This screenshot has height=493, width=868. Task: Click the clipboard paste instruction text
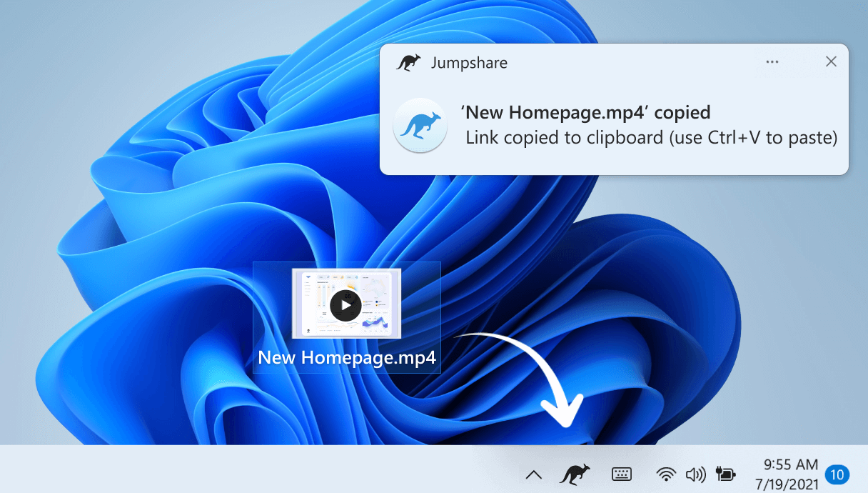652,137
